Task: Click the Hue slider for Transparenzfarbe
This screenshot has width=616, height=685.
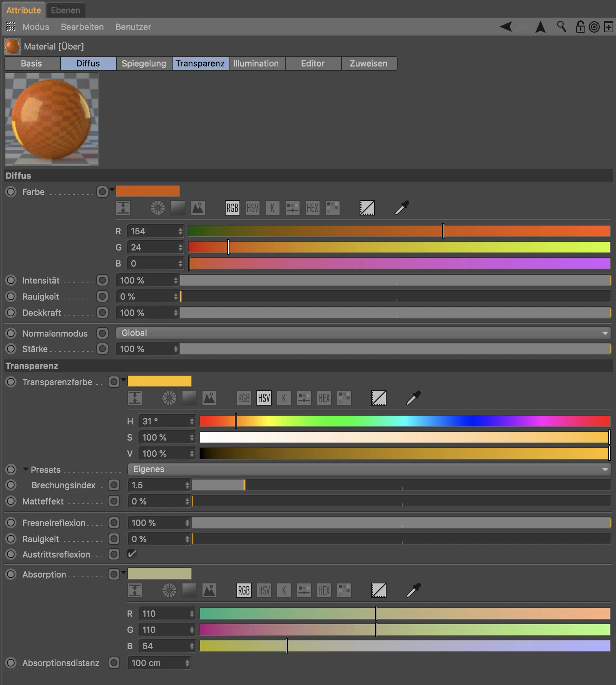Action: (x=405, y=421)
